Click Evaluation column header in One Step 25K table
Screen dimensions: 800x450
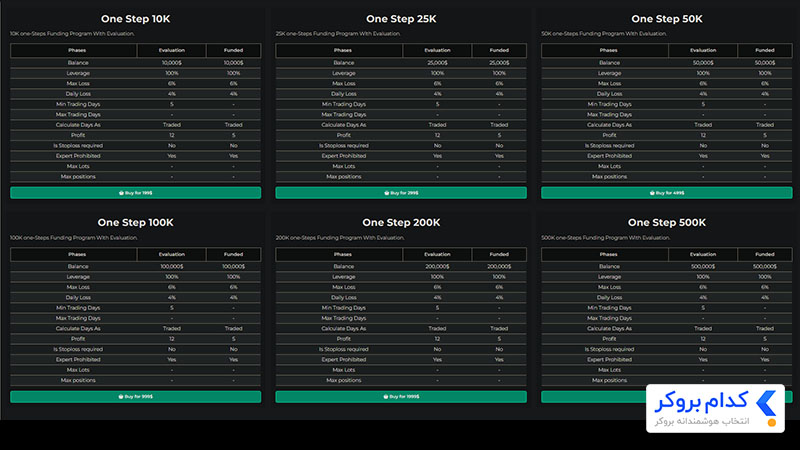(437, 51)
